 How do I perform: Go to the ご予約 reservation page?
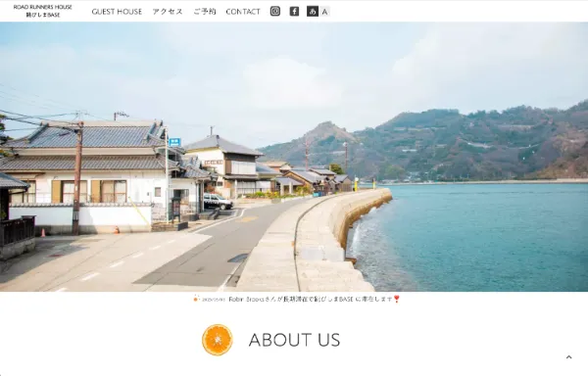[205, 12]
